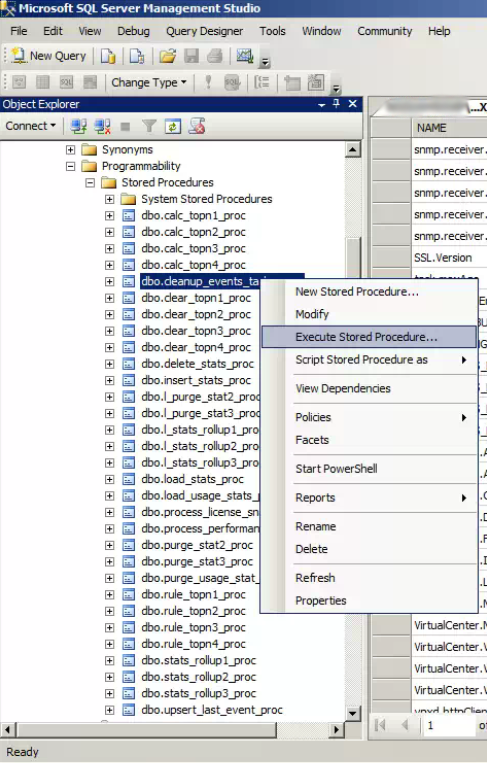487x763 pixels.
Task: Collapse the Programmability folder node
Action: coord(71,166)
